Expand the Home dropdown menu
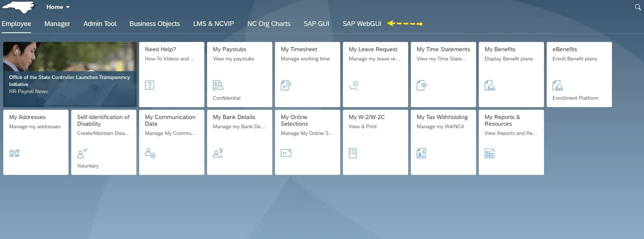This screenshot has width=644, height=239. click(x=58, y=7)
